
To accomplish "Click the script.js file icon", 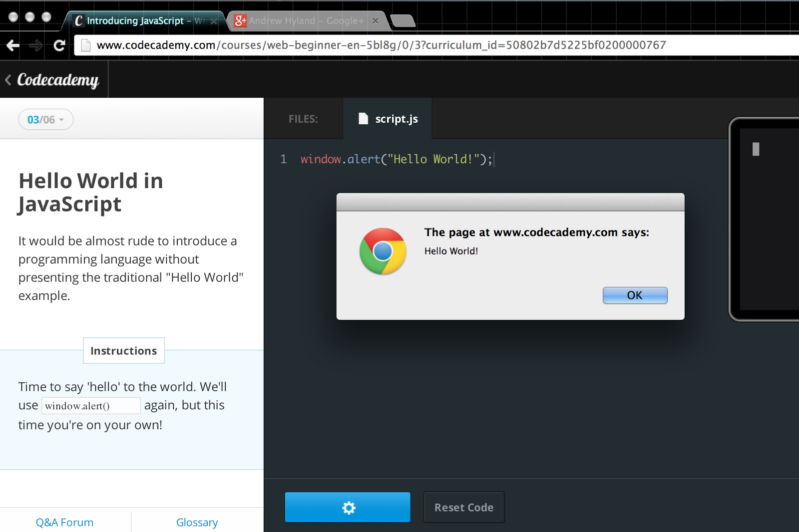I will 364,119.
